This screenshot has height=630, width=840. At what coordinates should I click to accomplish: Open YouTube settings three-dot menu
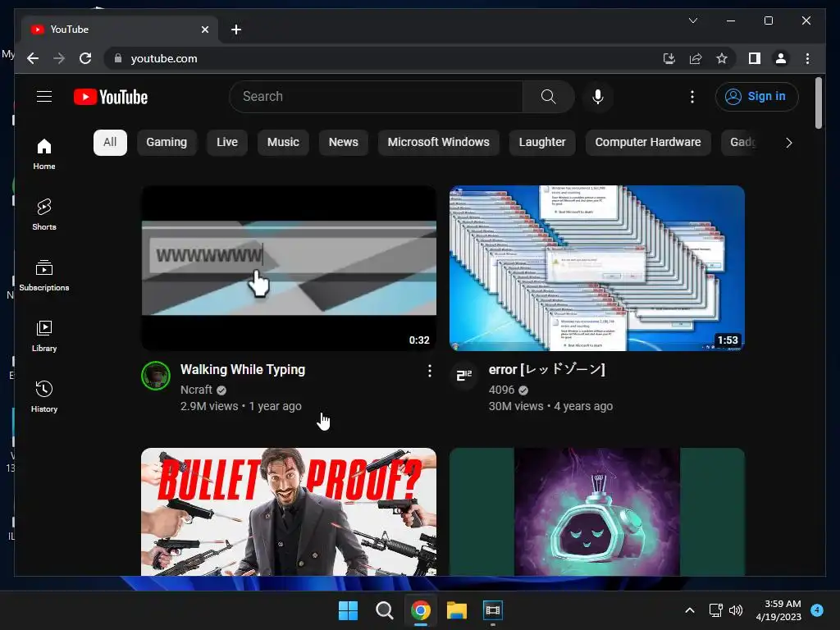tap(692, 97)
